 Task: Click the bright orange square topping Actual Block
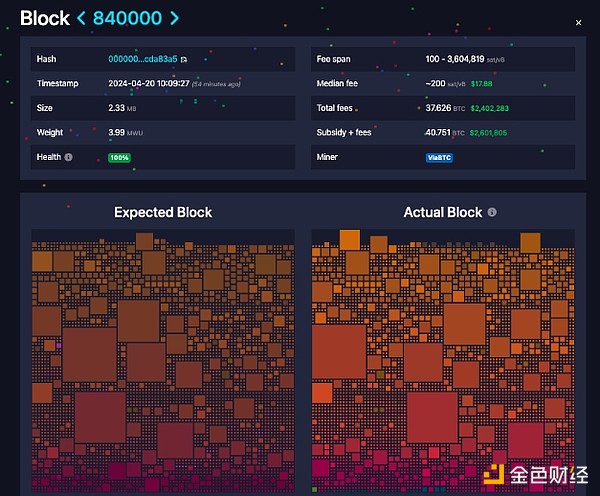point(349,239)
